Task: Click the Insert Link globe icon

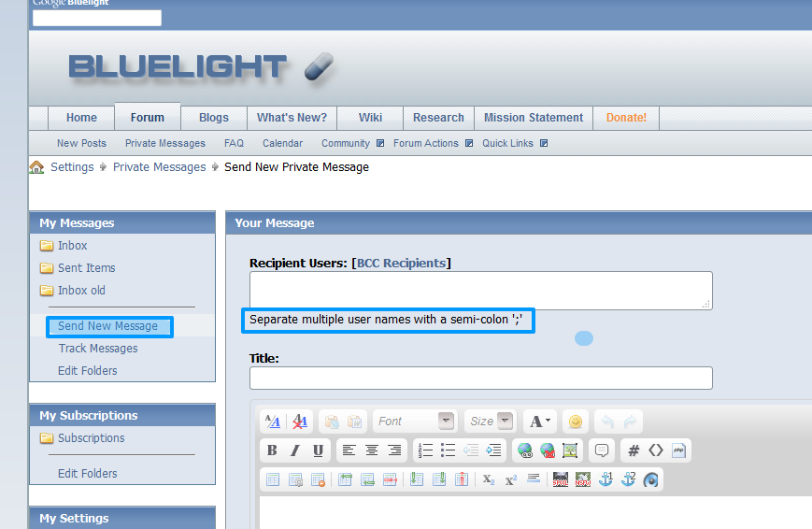Action: coord(524,450)
